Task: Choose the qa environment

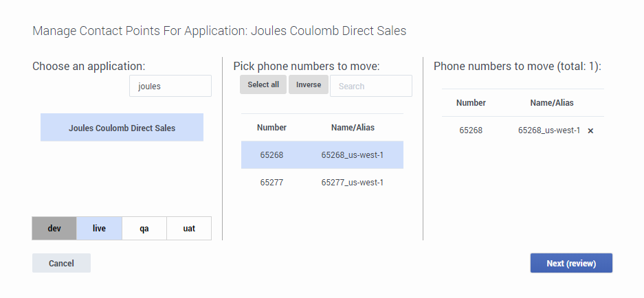Action: 144,229
